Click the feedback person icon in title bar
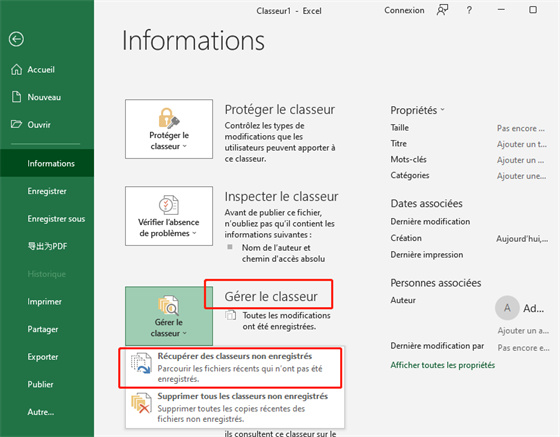The height and width of the screenshot is (437, 560). (x=442, y=10)
